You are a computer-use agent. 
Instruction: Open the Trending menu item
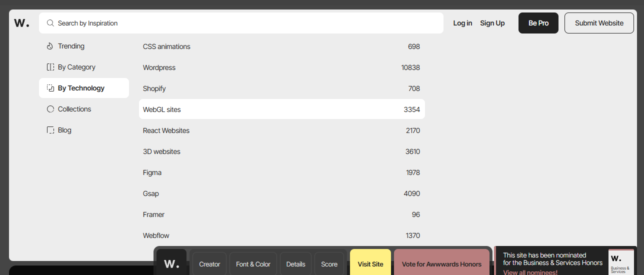84,46
